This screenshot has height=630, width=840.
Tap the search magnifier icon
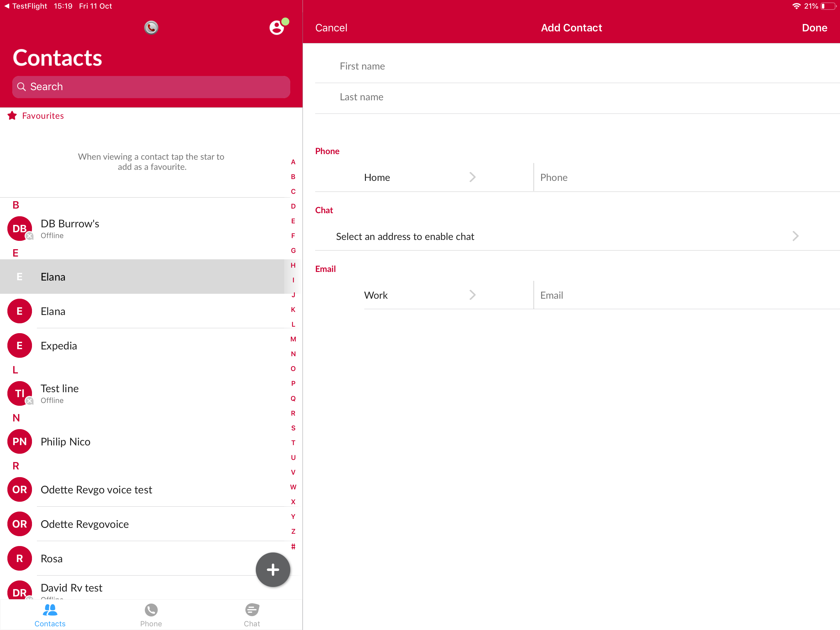22,87
